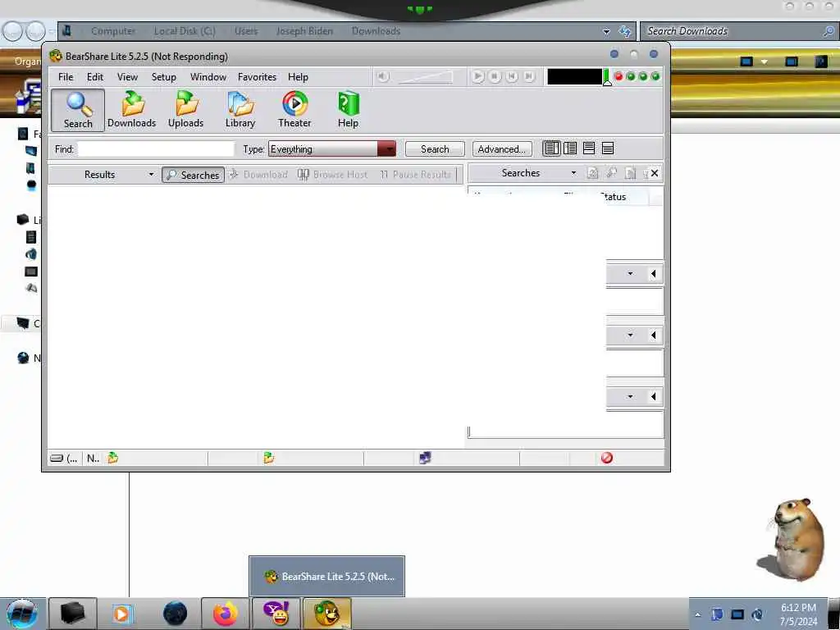
Task: Click Browse Host in results toolbar
Action: (x=333, y=175)
